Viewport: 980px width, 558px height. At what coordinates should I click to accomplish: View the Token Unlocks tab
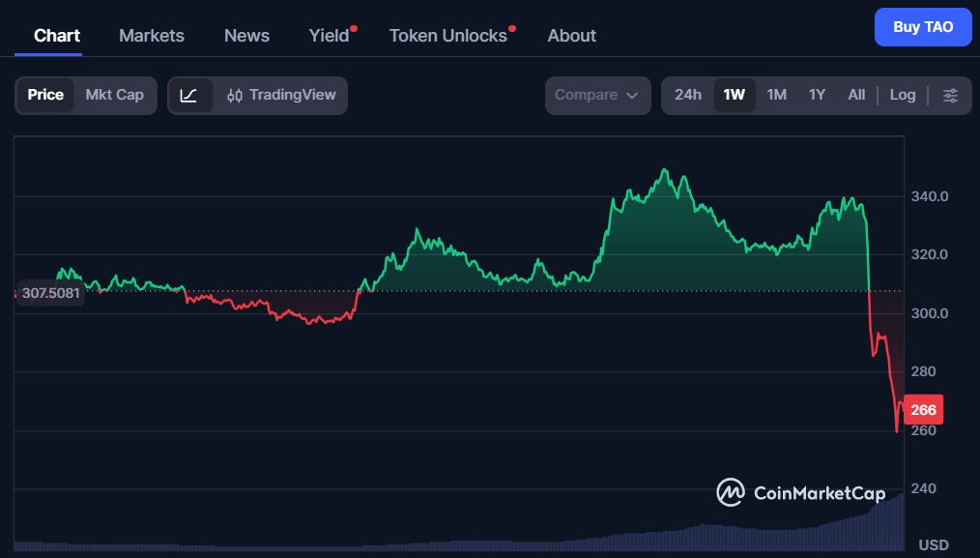[x=447, y=36]
